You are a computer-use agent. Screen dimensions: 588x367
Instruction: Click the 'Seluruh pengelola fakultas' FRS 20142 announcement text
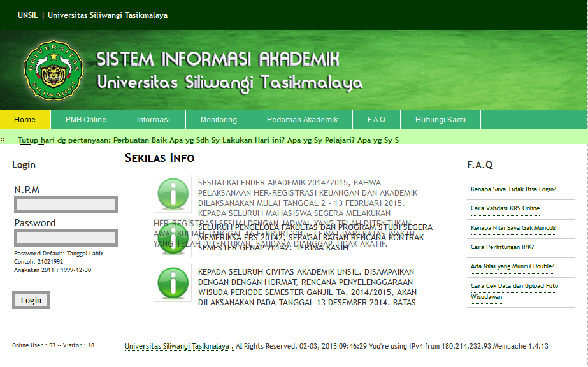(x=315, y=237)
